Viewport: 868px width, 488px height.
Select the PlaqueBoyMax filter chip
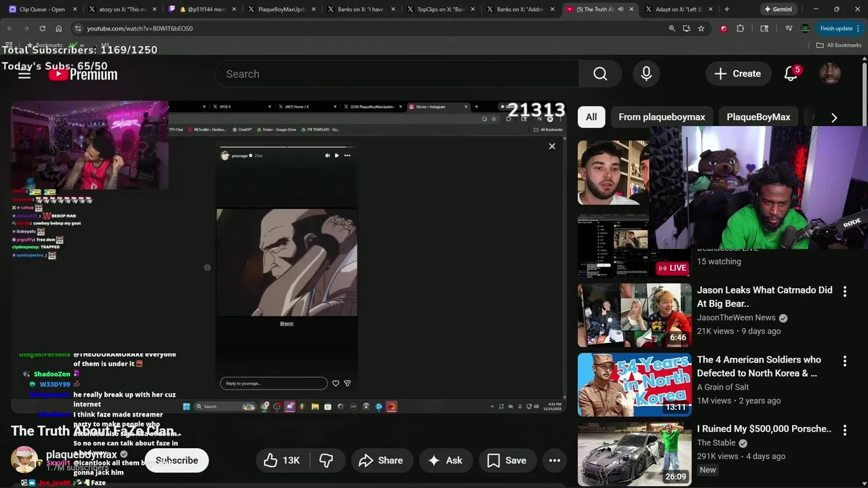tap(758, 117)
